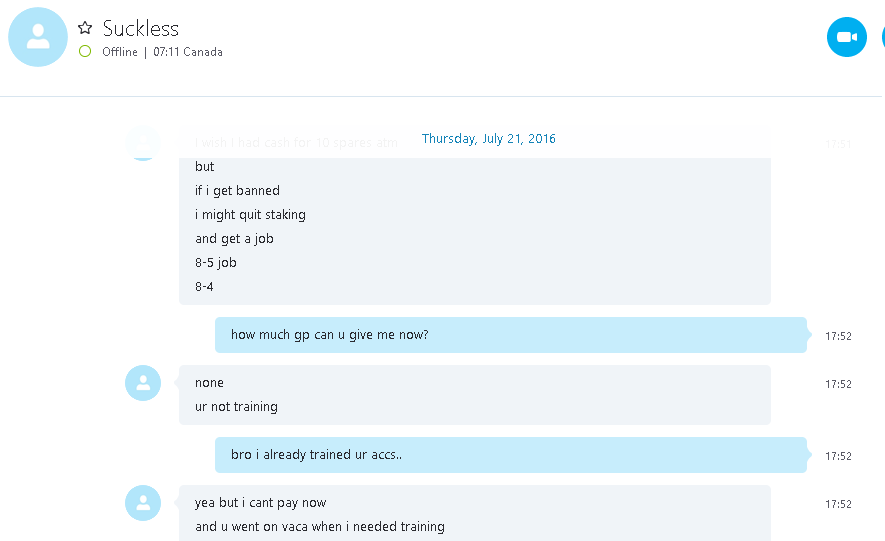Viewport: 885px width, 541px height.
Task: Click the contact name Suckless
Action: pyautogui.click(x=141, y=28)
